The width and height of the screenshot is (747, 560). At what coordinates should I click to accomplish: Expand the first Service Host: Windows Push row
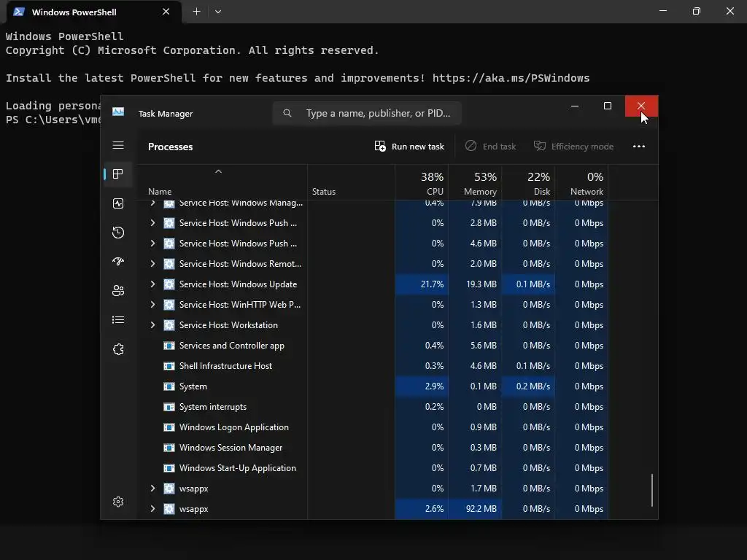[x=152, y=223]
